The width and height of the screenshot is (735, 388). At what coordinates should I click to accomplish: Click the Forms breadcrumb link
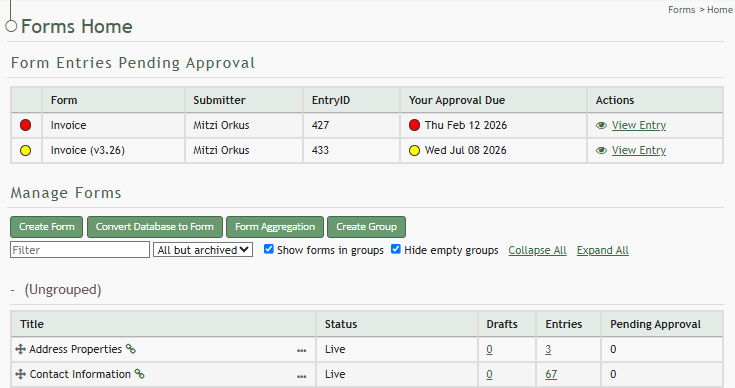point(682,10)
